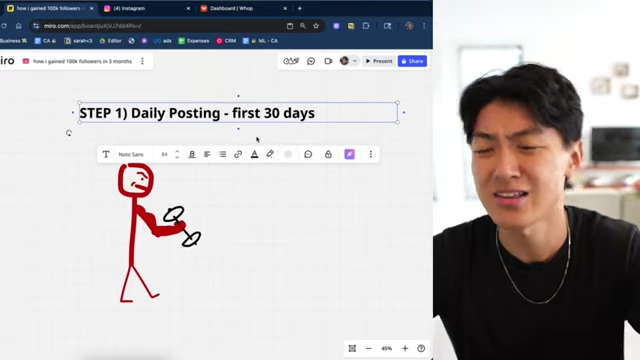Switch to the Dashboard | Whop tab
This screenshot has height=360, width=640.
231,8
